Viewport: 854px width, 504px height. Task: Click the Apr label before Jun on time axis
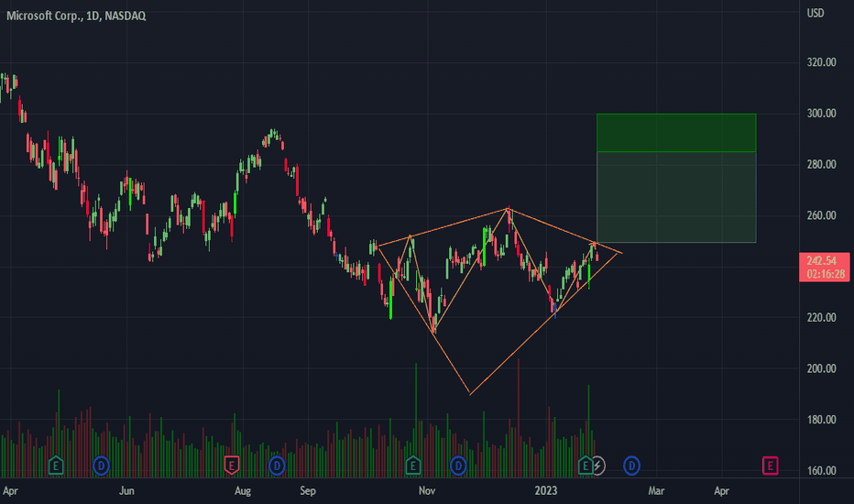click(x=10, y=491)
